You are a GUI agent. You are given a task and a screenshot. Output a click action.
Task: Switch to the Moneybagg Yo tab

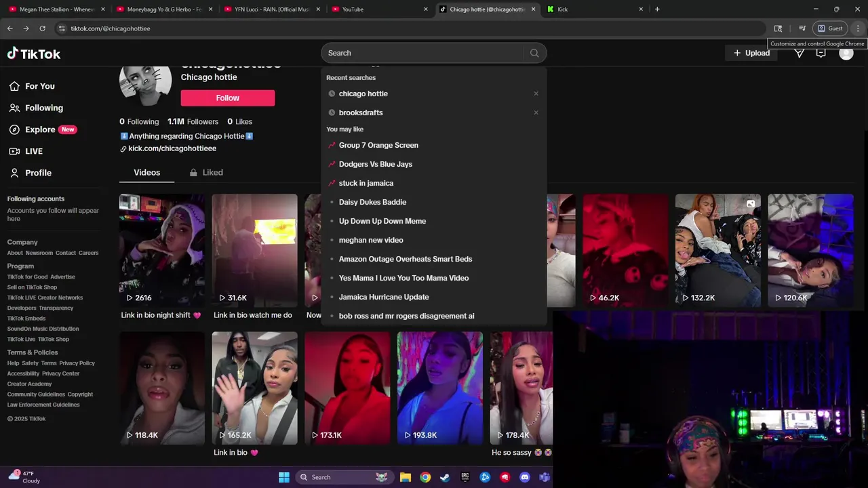coord(164,9)
